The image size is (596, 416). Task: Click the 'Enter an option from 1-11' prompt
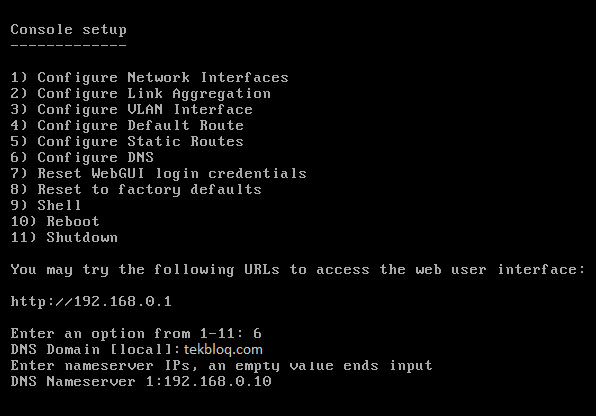(x=127, y=333)
